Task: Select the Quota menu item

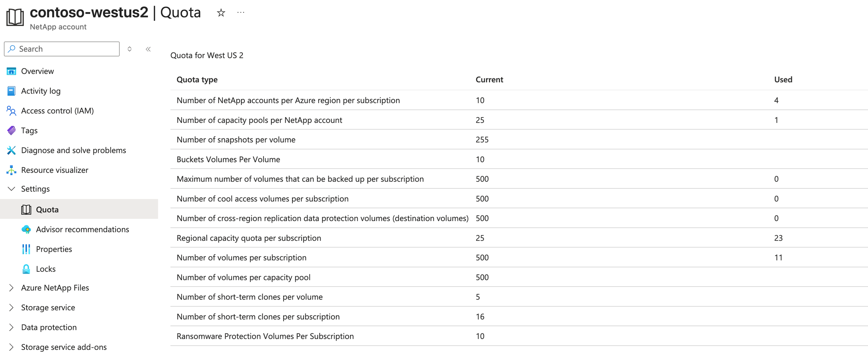Action: click(x=47, y=209)
